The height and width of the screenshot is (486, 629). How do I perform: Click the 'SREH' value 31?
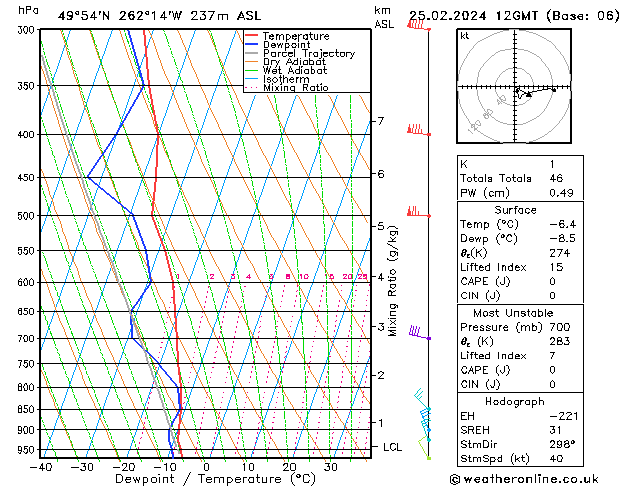coord(555,430)
